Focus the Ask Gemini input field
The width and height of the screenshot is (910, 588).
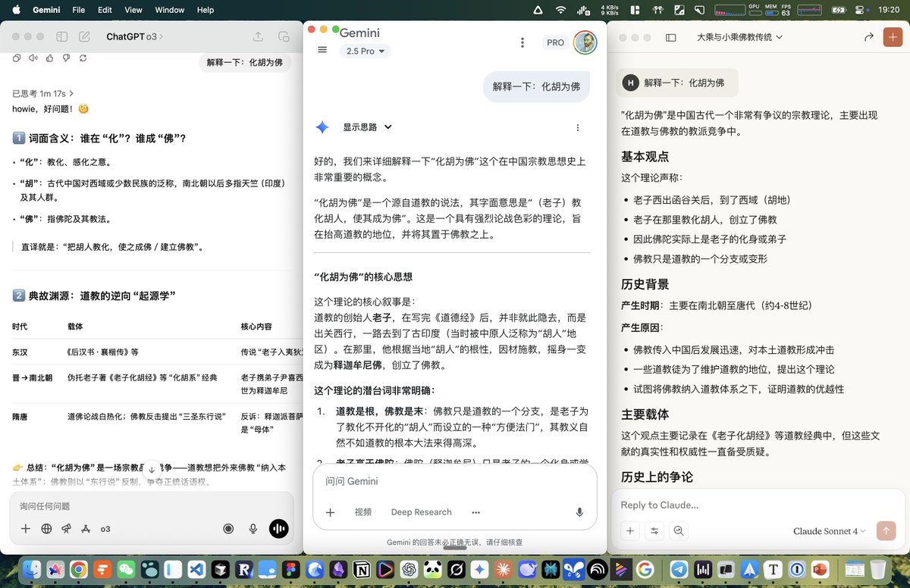454,481
